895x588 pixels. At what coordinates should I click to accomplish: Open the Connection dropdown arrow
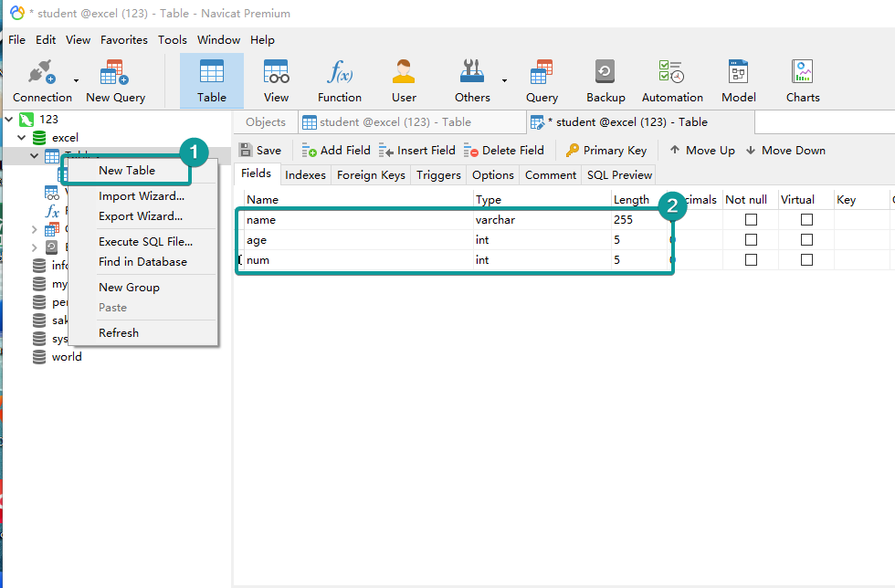(76, 80)
